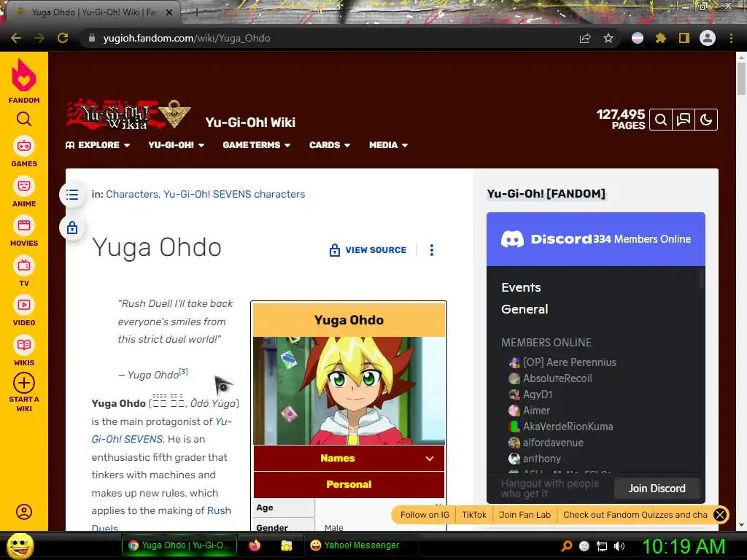Screen dimensions: 747x560
Task: Expand the Cards dropdown menu
Action: pos(330,145)
